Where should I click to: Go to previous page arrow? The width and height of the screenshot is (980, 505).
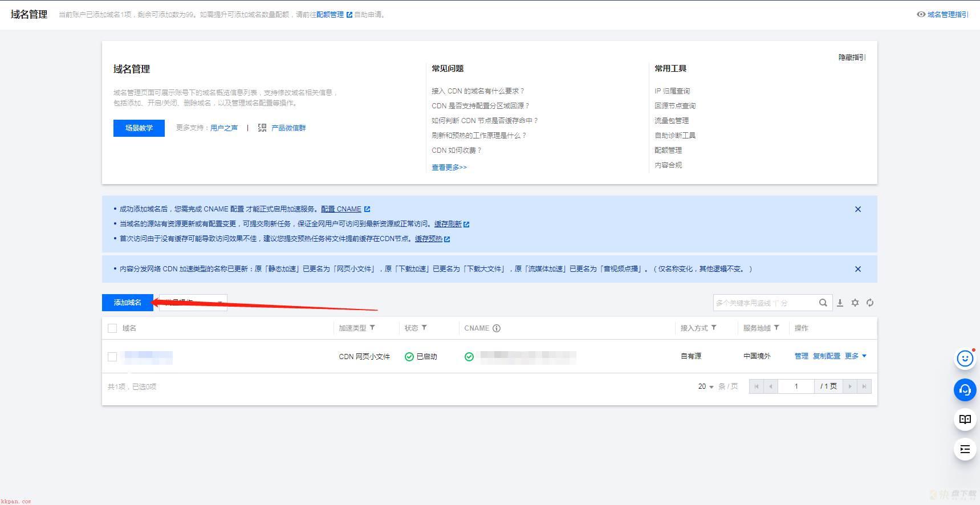pyautogui.click(x=771, y=386)
